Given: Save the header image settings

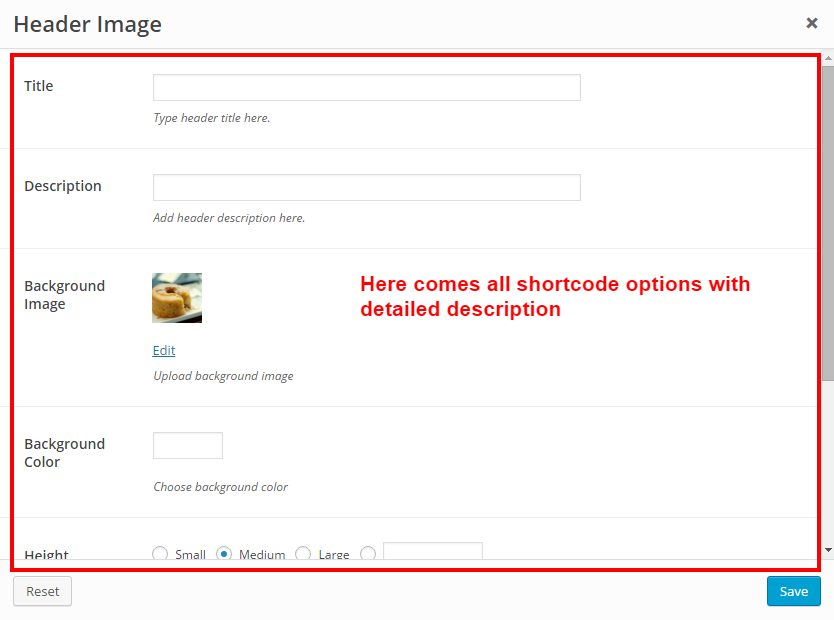Looking at the screenshot, I should pos(793,591).
